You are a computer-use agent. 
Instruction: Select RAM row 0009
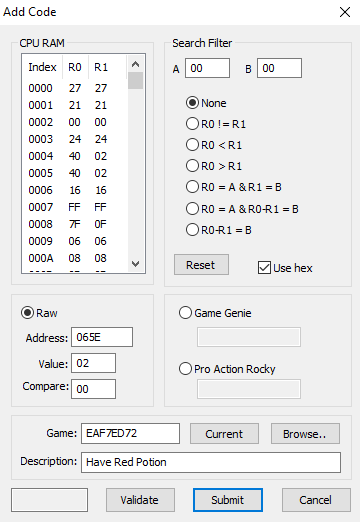(75, 241)
